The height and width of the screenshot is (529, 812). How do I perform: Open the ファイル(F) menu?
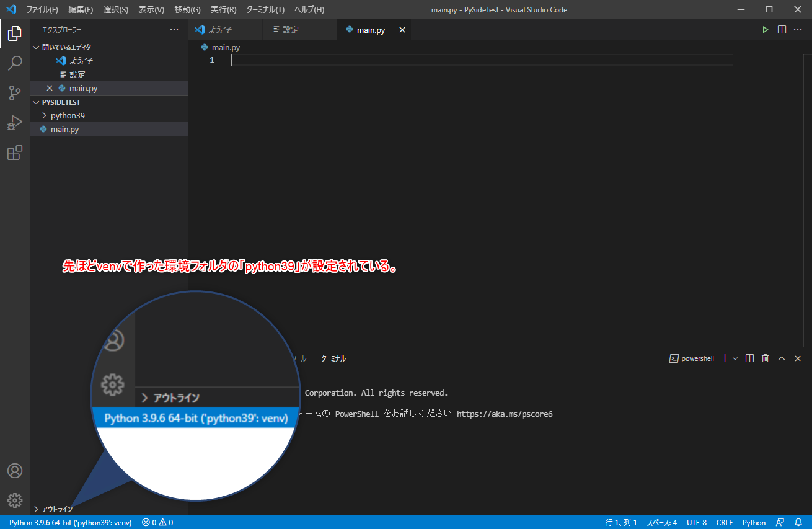[x=42, y=9]
